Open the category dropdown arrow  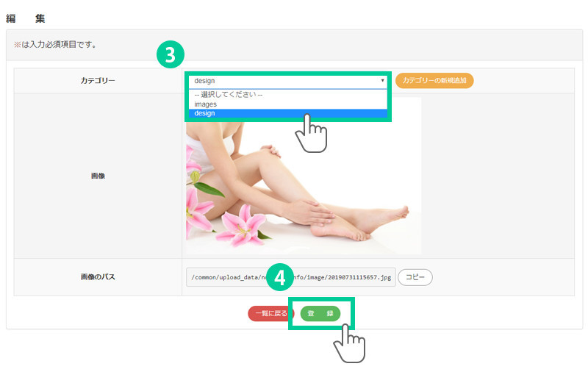click(x=382, y=80)
